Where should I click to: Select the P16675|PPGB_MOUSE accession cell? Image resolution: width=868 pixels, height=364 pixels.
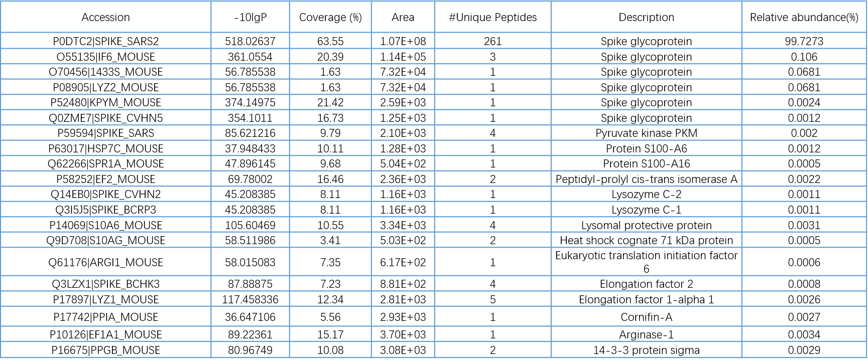tap(105, 350)
